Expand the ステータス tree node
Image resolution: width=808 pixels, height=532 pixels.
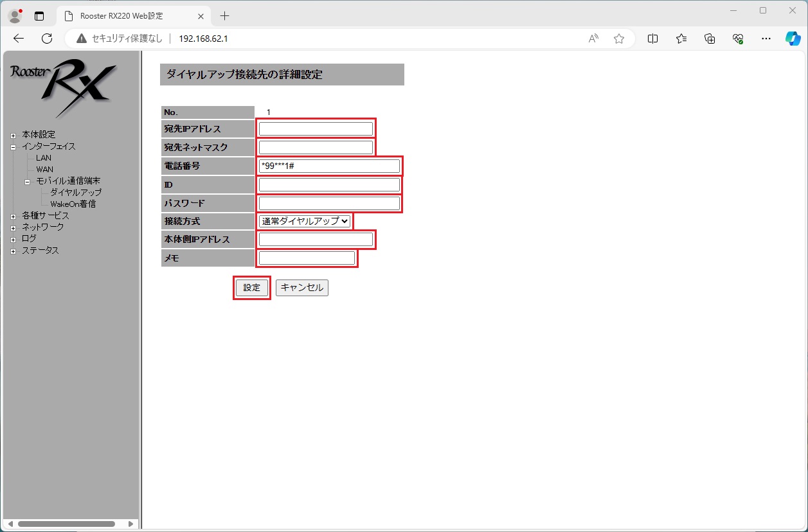pos(13,251)
